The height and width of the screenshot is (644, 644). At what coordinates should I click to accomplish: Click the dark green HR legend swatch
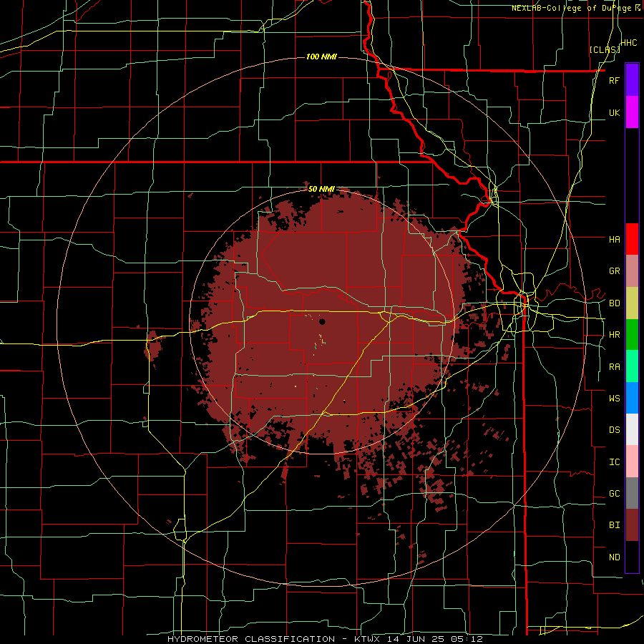[x=632, y=335]
